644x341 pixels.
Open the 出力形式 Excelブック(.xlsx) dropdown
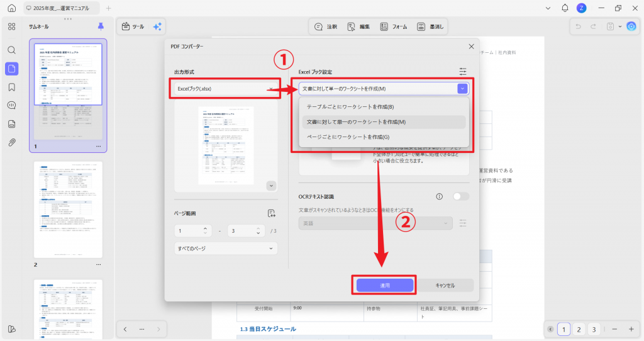coord(226,89)
